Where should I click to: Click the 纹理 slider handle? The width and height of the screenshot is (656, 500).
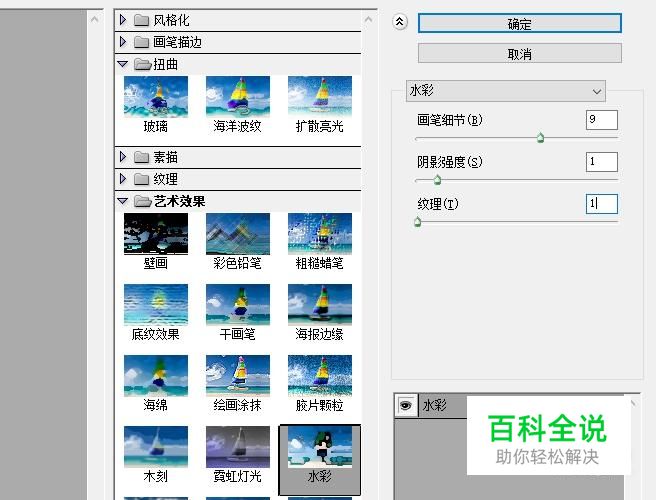pyautogui.click(x=417, y=221)
